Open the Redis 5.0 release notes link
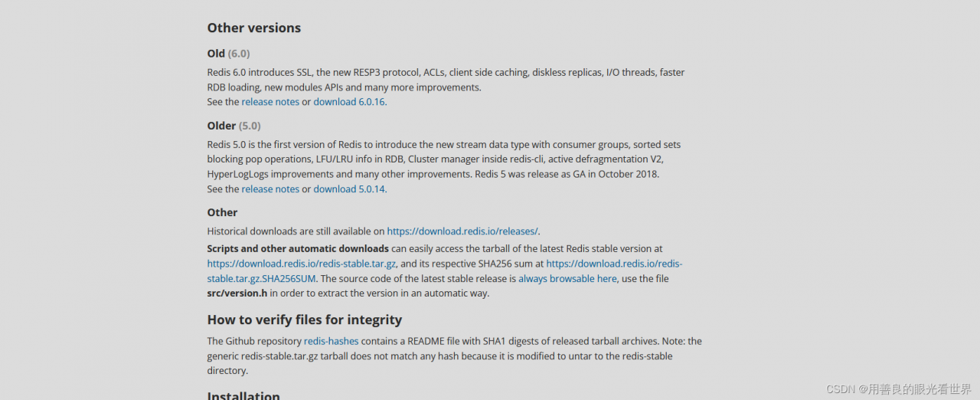Screen dimensions: 980x400 click(270, 189)
